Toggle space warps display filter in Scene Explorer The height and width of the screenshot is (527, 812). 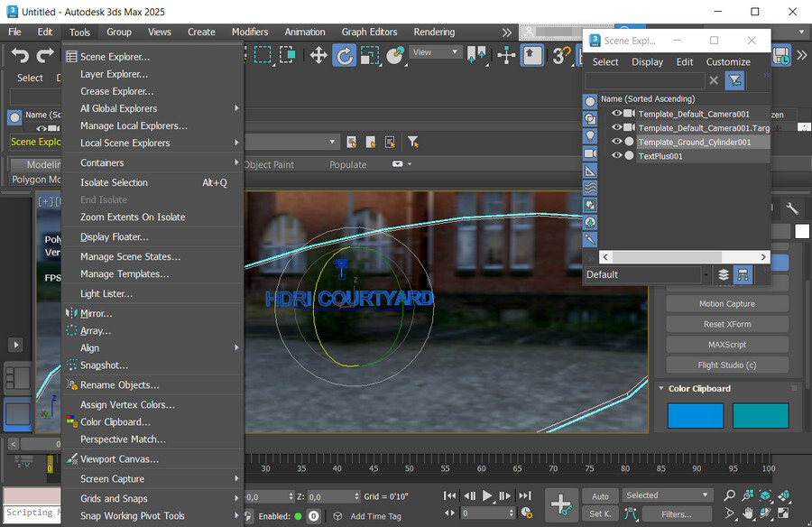click(590, 188)
